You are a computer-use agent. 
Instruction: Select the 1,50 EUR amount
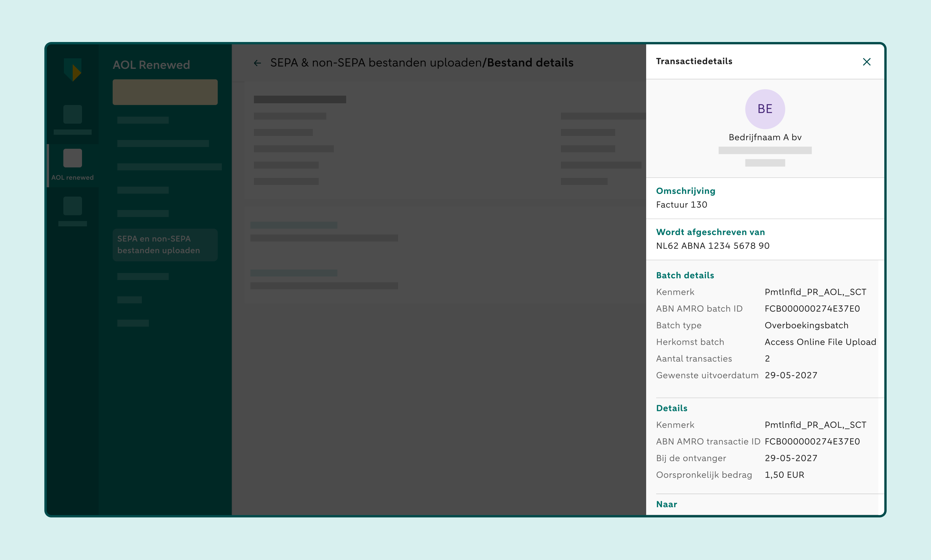click(784, 475)
